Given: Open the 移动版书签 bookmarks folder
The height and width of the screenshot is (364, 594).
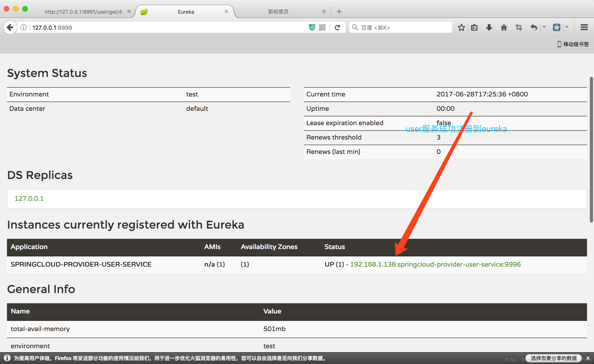Looking at the screenshot, I should click(573, 44).
